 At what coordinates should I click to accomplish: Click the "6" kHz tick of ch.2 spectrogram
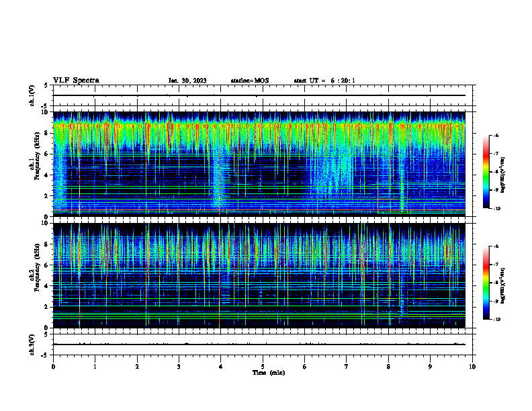(47, 265)
